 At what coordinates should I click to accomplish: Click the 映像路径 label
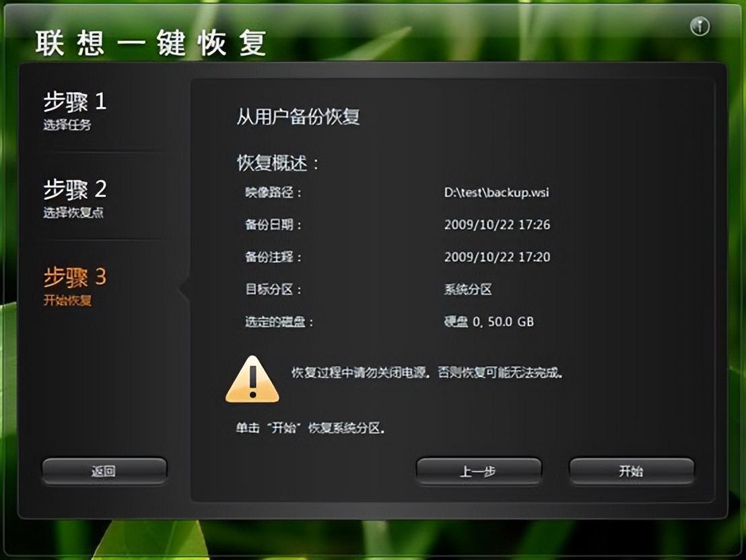[x=273, y=193]
